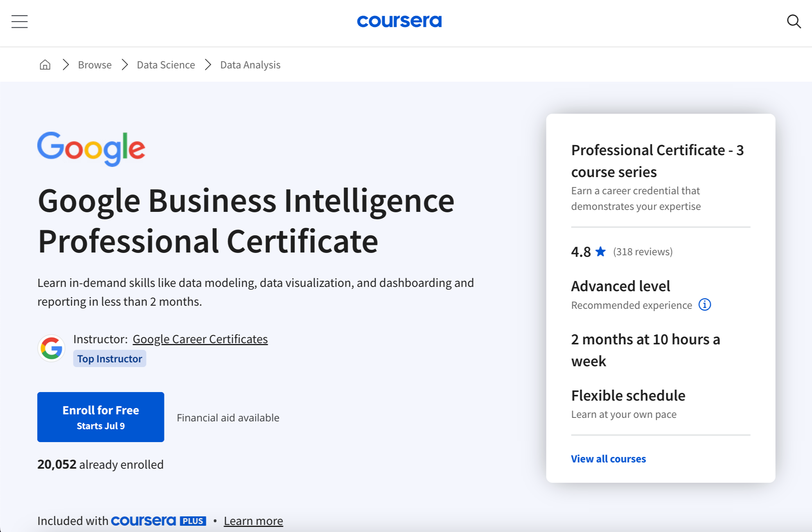Click the Top Instructor badge
Screen dimensions: 812x532
tap(109, 358)
